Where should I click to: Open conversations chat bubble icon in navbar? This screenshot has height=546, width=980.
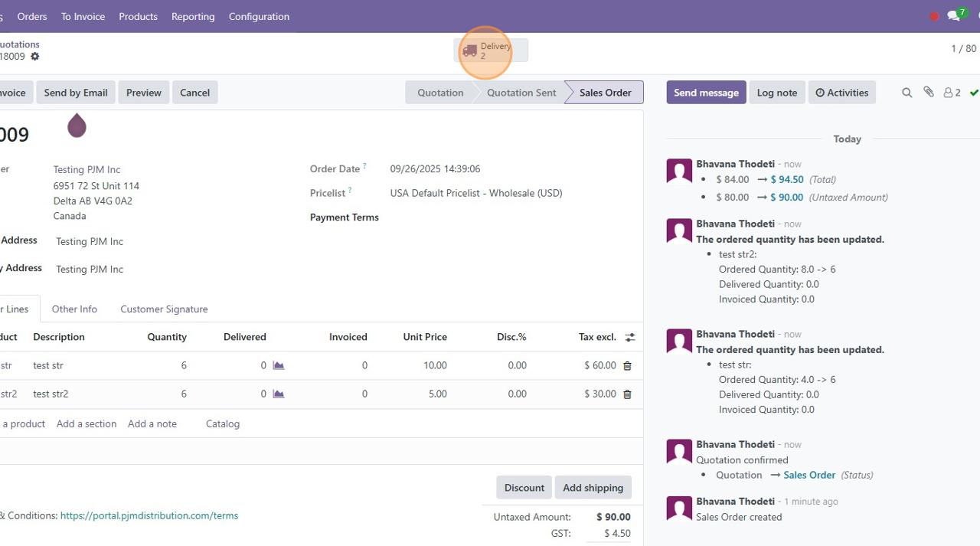pos(954,16)
